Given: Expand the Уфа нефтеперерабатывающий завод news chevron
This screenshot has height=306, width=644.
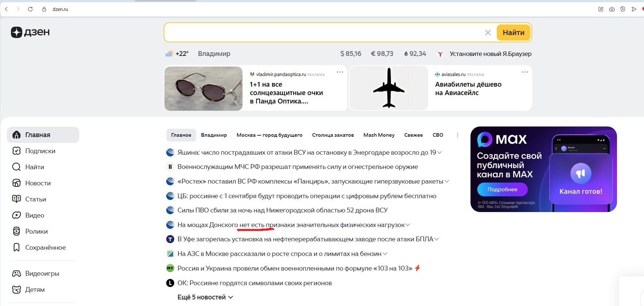Looking at the screenshot, I should (x=437, y=239).
